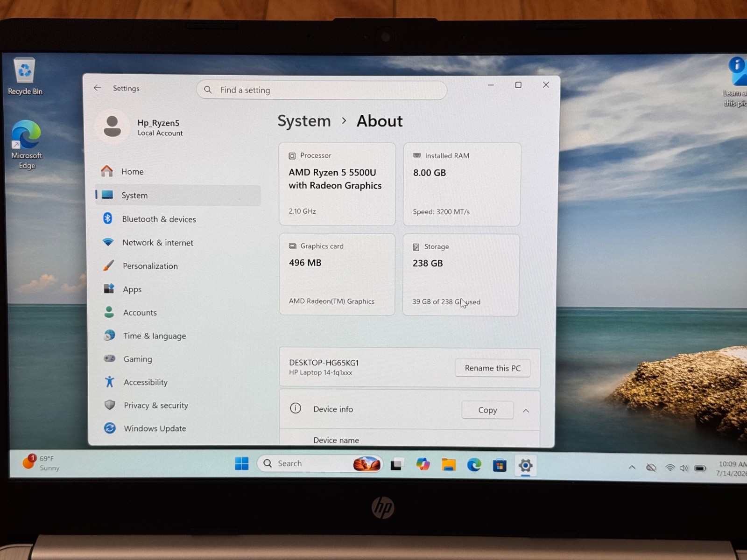
Task: Click the search highlight image in taskbar search
Action: click(366, 464)
